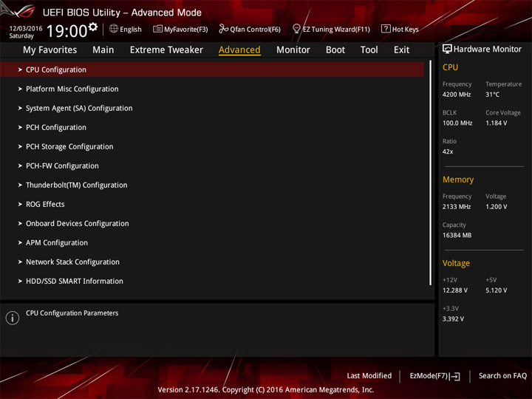The image size is (532, 399).
Task: Switch to My Favorites tab
Action: [x=50, y=50]
